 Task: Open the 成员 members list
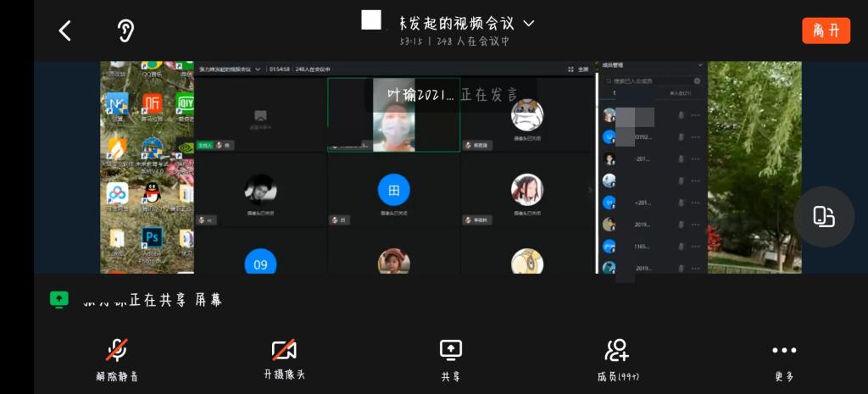617,358
